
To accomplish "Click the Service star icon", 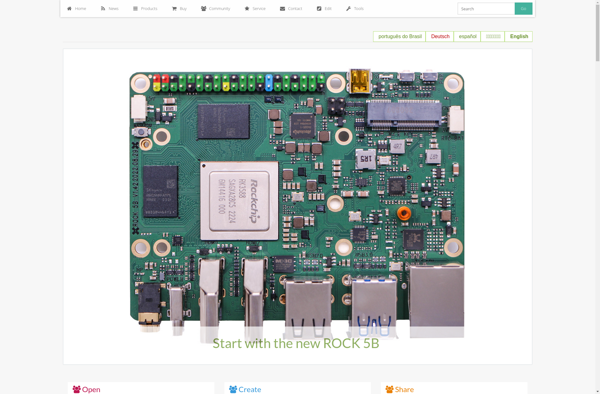I will point(247,8).
